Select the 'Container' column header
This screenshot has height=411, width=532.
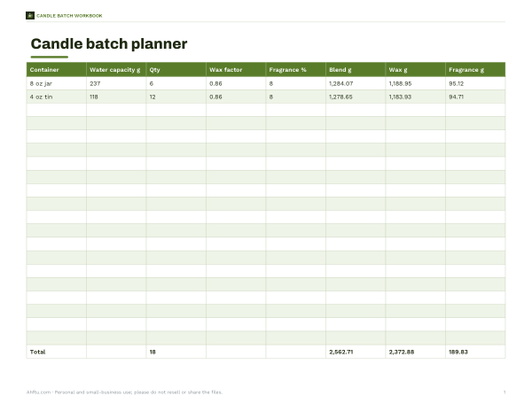[x=57, y=69]
